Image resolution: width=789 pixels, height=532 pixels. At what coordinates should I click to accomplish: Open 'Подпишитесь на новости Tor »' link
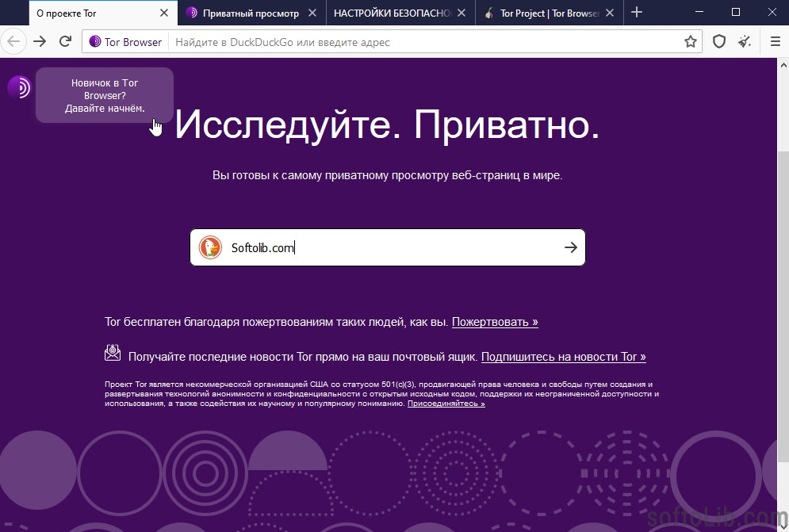click(564, 357)
